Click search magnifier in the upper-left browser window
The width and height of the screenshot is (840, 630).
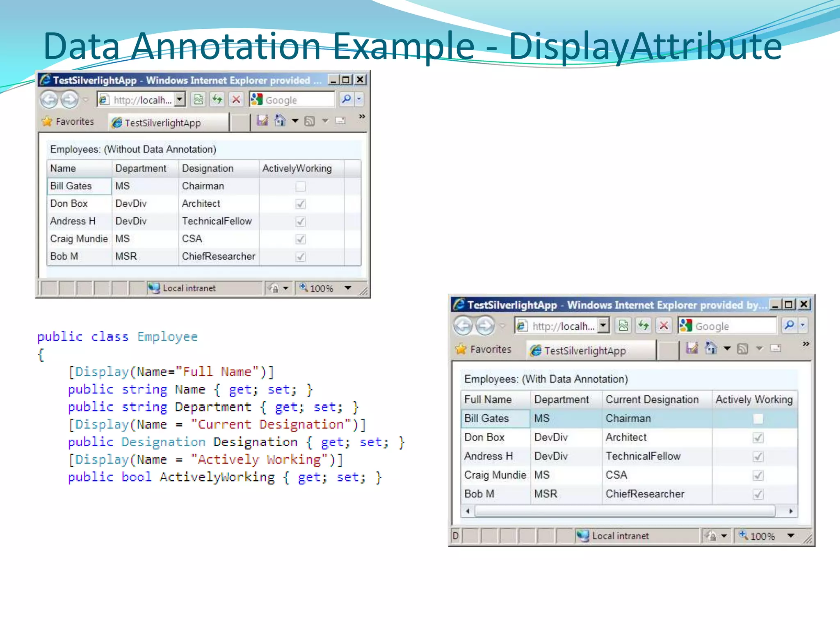pyautogui.click(x=347, y=99)
